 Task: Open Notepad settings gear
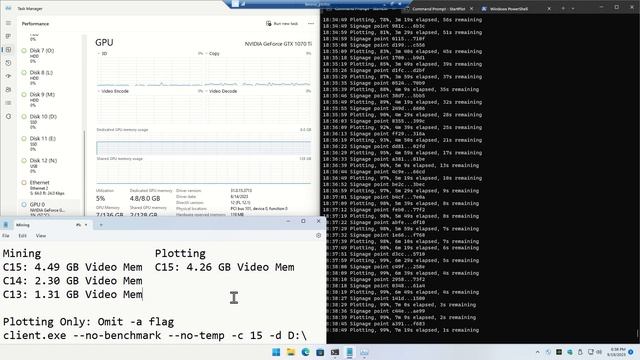pos(318,236)
